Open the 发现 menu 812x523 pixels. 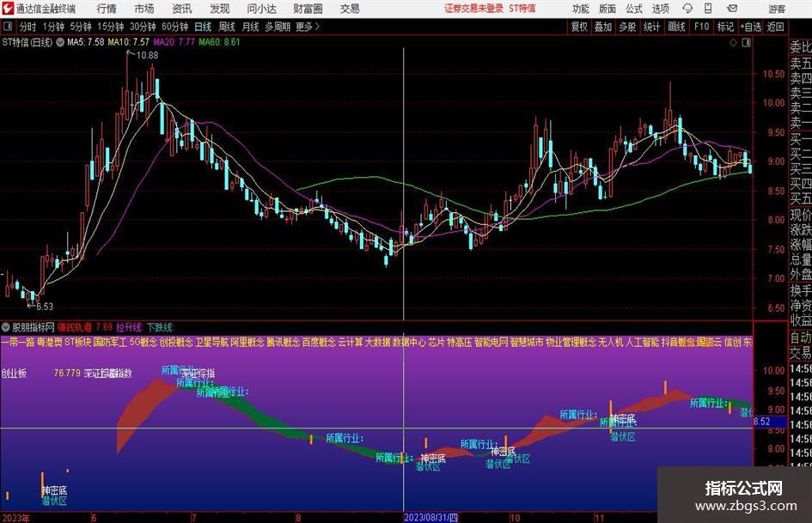click(x=220, y=9)
